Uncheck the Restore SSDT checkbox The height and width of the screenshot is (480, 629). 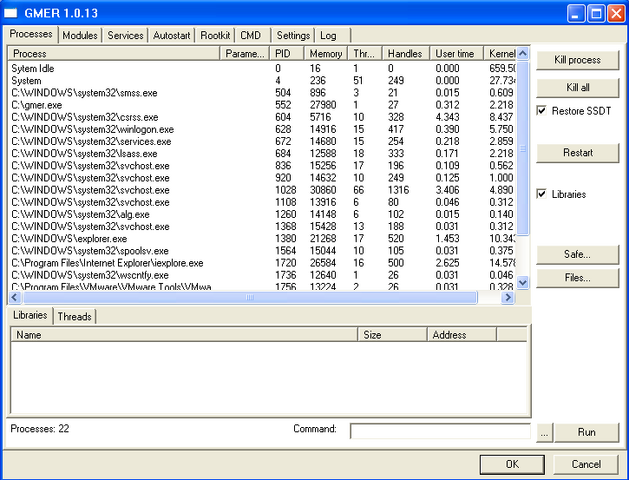point(542,111)
